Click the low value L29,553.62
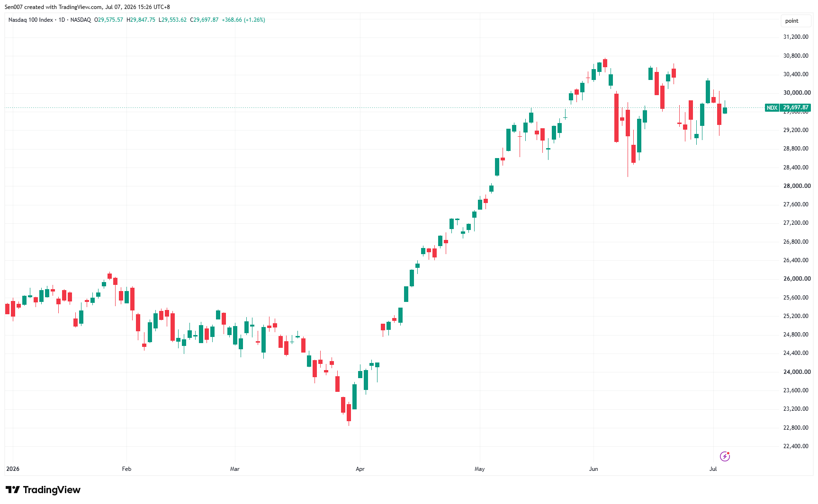Screen dimensions: 818x504 172,20
